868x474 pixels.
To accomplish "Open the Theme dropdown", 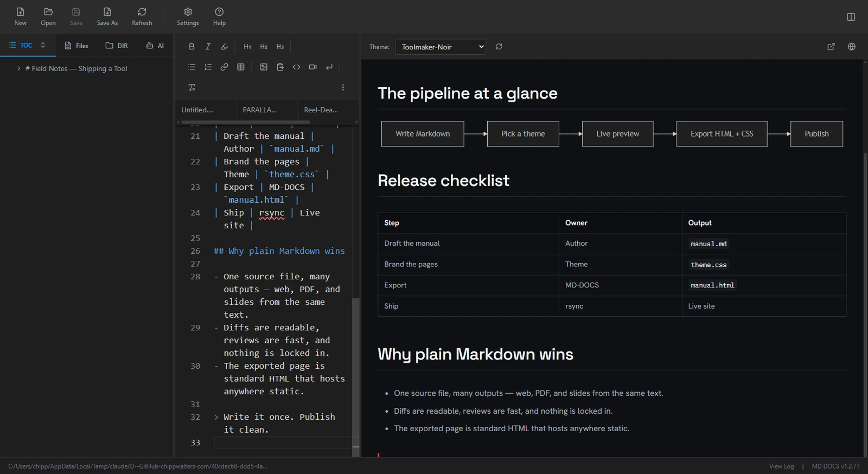I will point(441,47).
